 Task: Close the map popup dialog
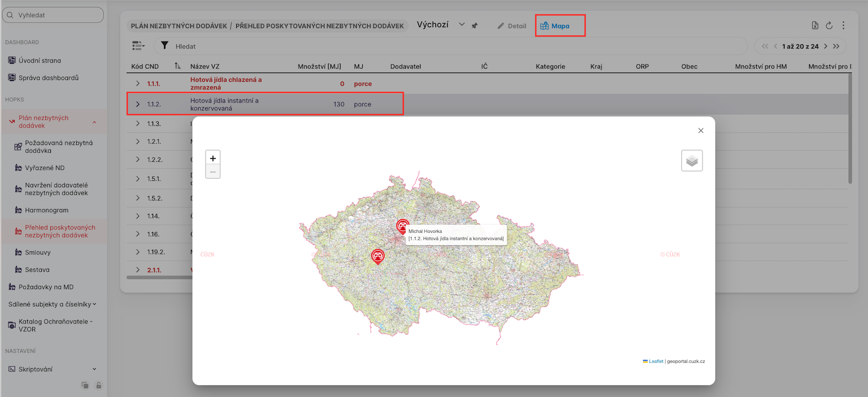pos(701,130)
